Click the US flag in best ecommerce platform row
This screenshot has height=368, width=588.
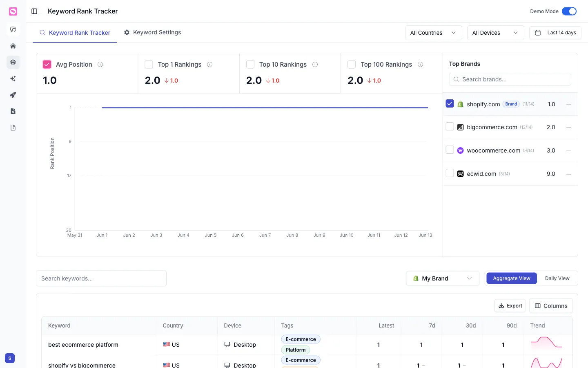pyautogui.click(x=167, y=345)
